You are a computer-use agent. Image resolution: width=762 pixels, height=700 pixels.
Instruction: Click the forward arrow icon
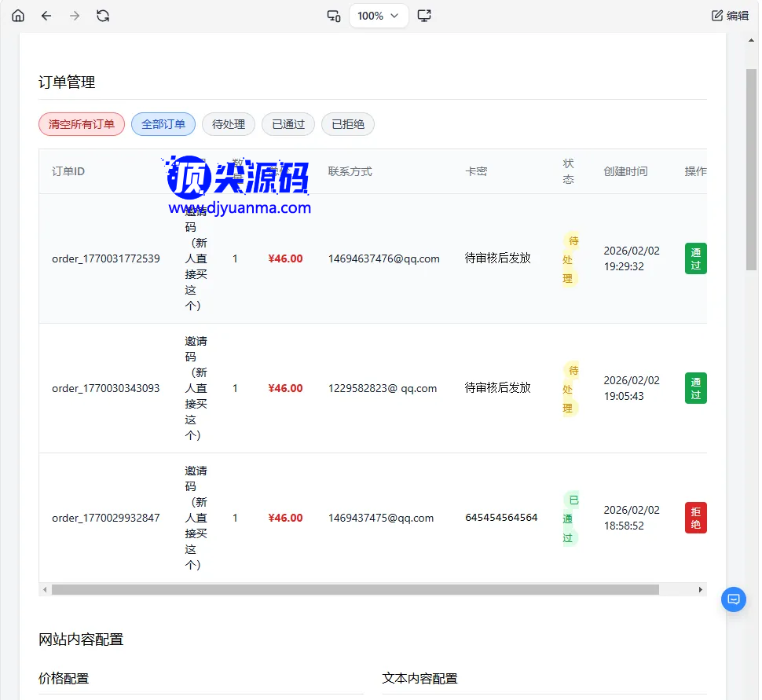(x=75, y=16)
